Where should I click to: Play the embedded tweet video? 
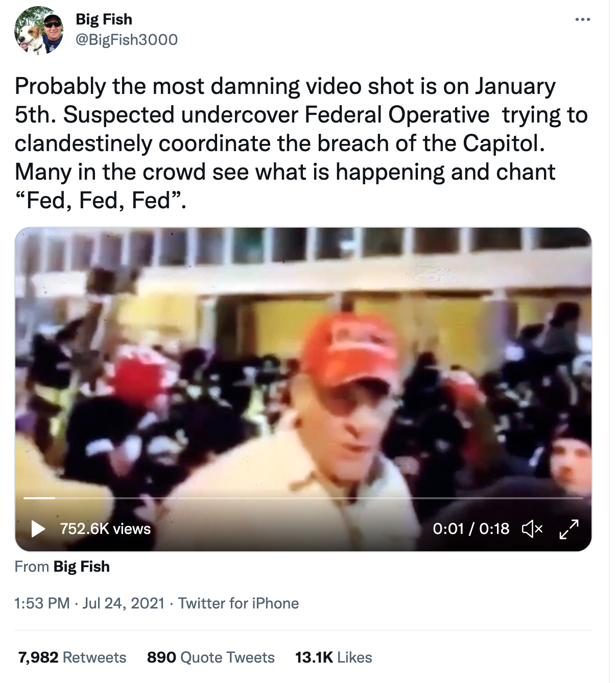tap(38, 528)
